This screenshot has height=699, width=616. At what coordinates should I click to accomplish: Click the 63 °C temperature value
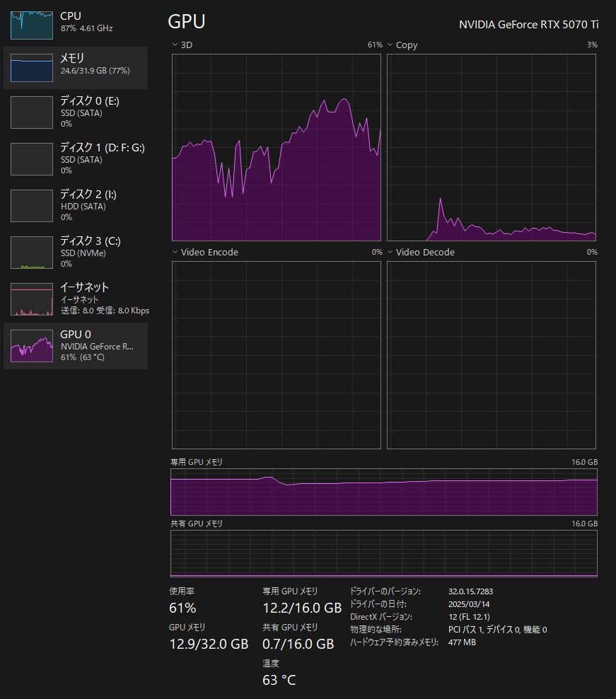279,680
